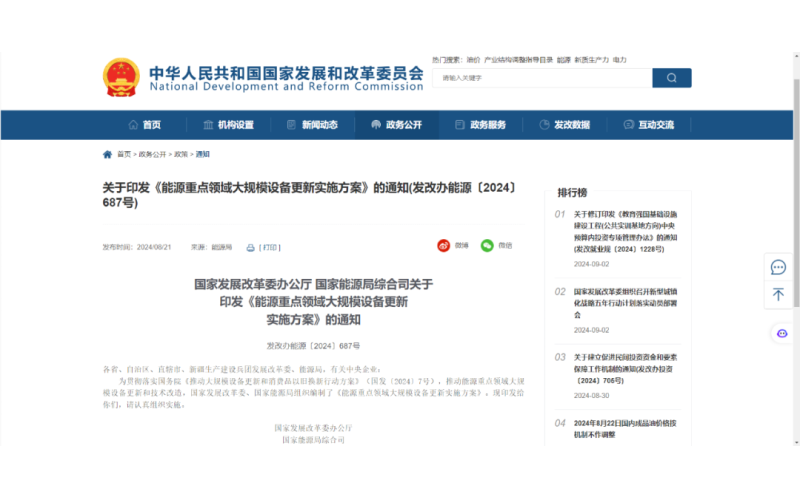
Task: Click 政策 in the breadcrumb
Action: point(181,155)
